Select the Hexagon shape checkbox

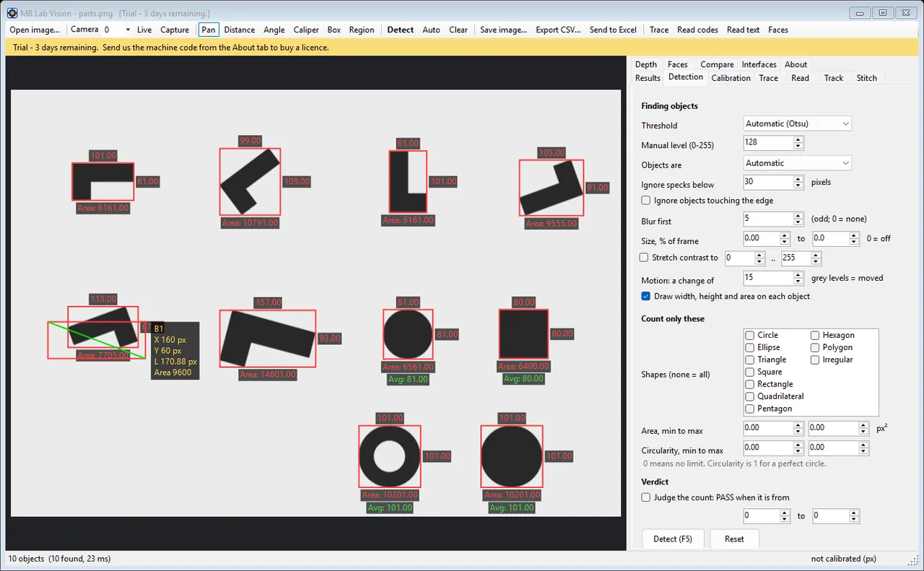pyautogui.click(x=815, y=335)
